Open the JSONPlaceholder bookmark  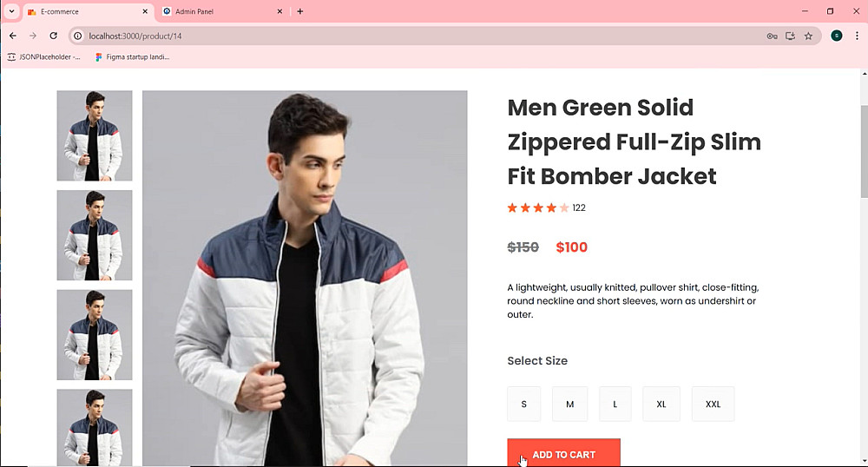coord(43,57)
